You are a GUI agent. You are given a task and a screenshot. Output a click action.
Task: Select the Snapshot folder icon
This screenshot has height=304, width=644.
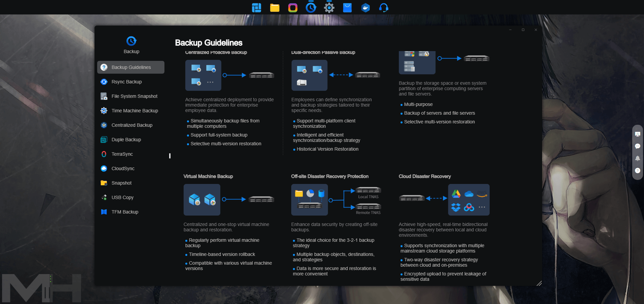pos(104,183)
